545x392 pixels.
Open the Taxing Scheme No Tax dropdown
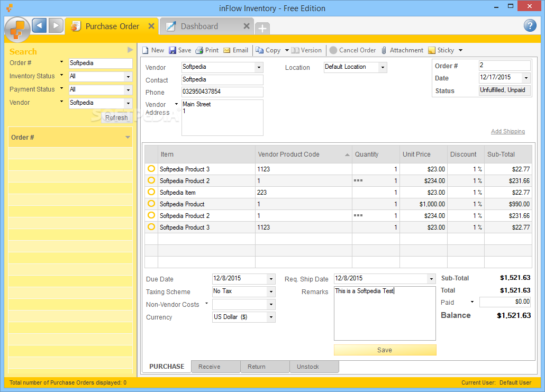tap(271, 292)
